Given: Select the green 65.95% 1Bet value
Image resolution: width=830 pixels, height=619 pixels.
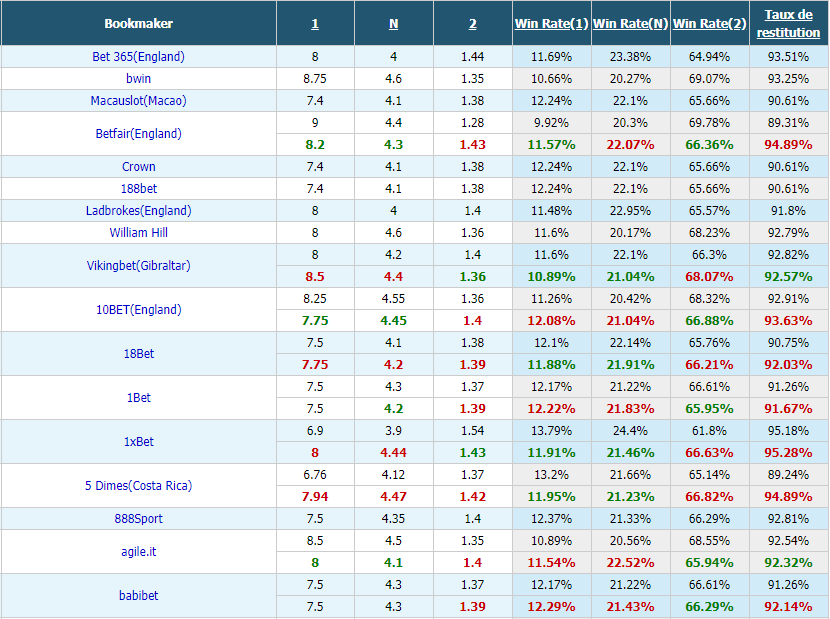Looking at the screenshot, I should coord(709,408).
